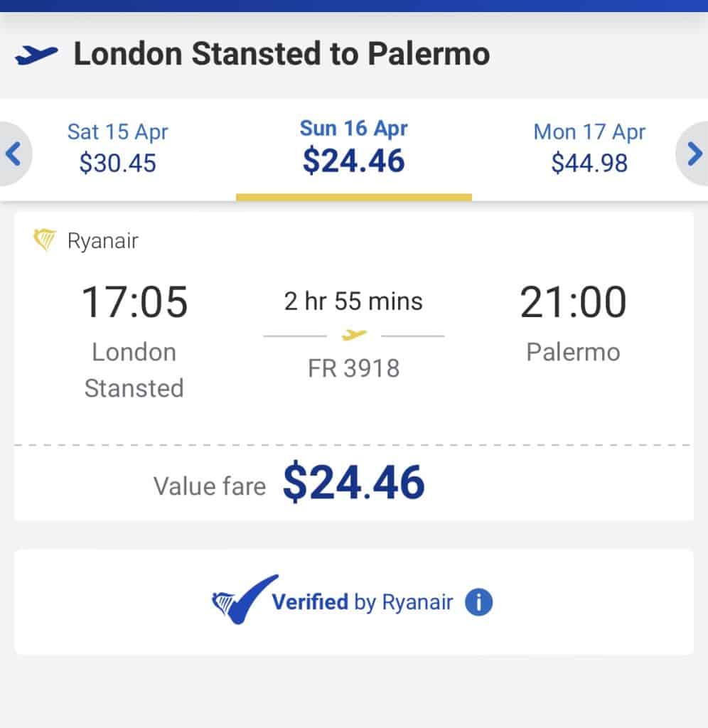Click the Value fare $24.46 price
708x728 pixels.
pyautogui.click(x=353, y=483)
